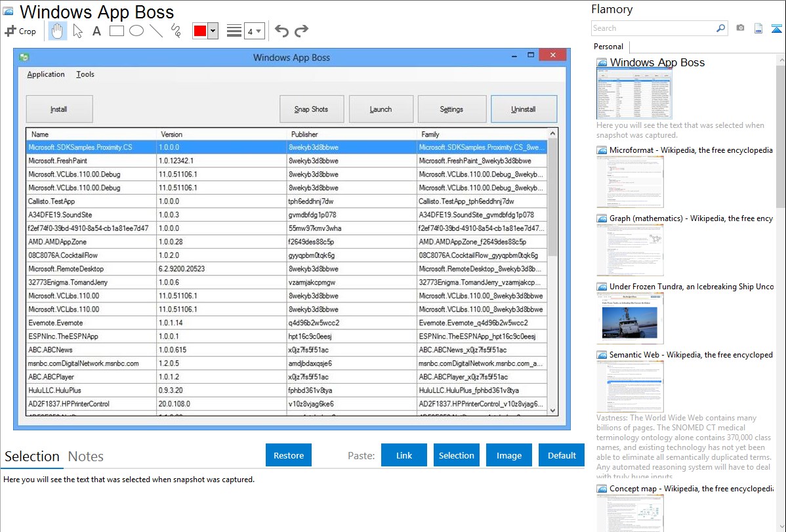Image resolution: width=786 pixels, height=532 pixels.
Task: Click the document icon beside the camera
Action: pyautogui.click(x=758, y=28)
